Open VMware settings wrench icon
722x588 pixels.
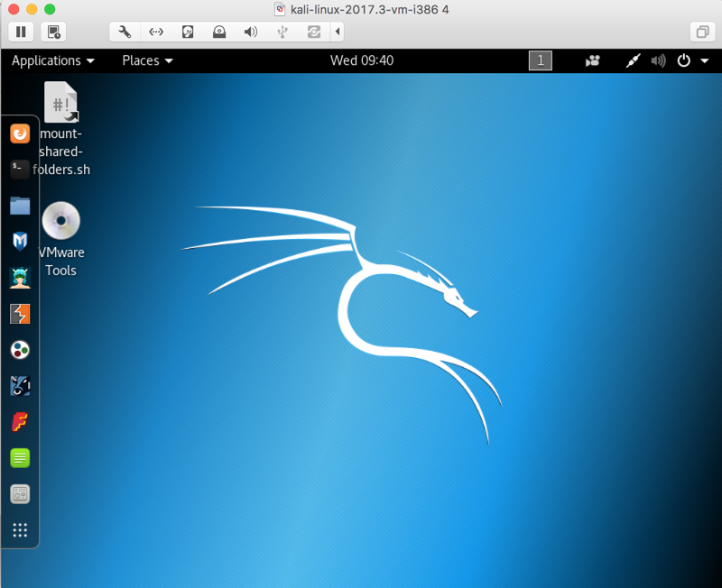click(125, 32)
